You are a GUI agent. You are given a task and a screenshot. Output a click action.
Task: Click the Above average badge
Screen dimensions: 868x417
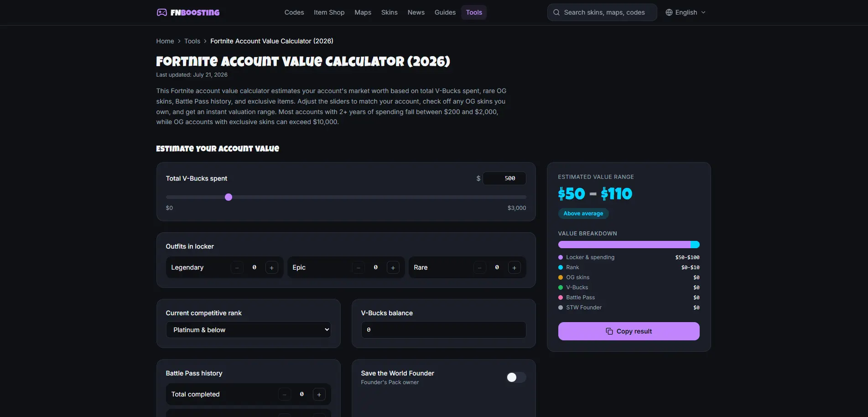[583, 214]
